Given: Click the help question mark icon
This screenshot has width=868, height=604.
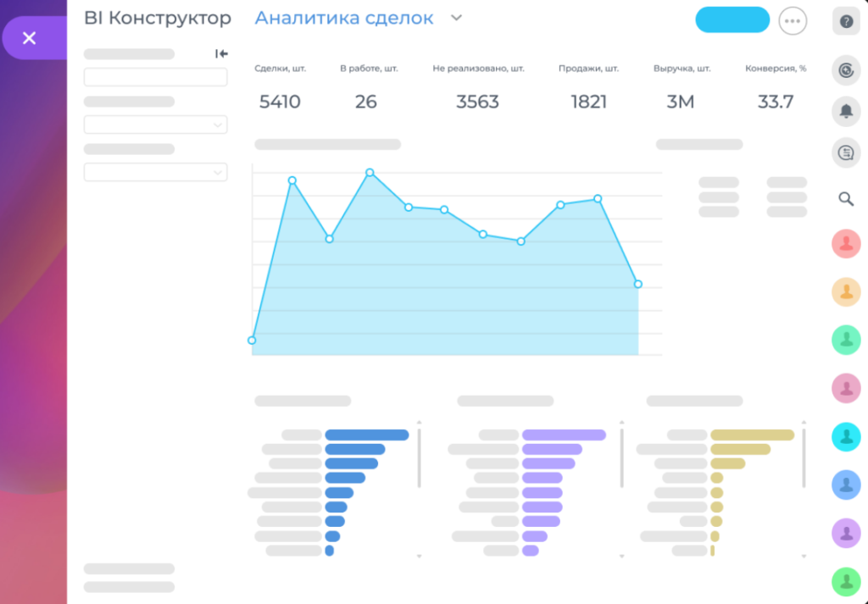Looking at the screenshot, I should [x=846, y=21].
